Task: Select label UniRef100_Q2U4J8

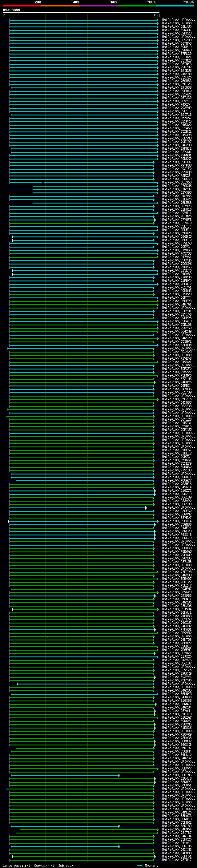Action: pos(177,779)
